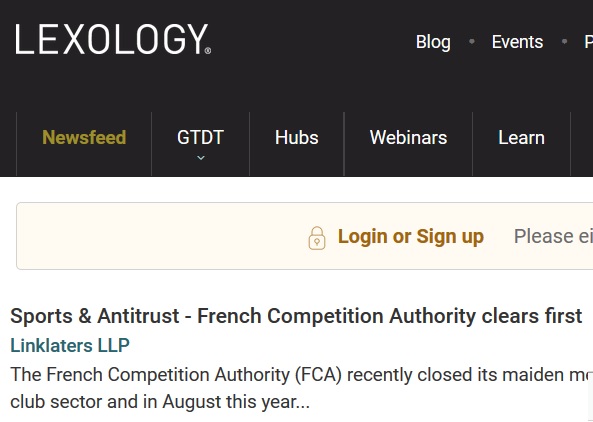Open the Webinars section

coord(408,137)
